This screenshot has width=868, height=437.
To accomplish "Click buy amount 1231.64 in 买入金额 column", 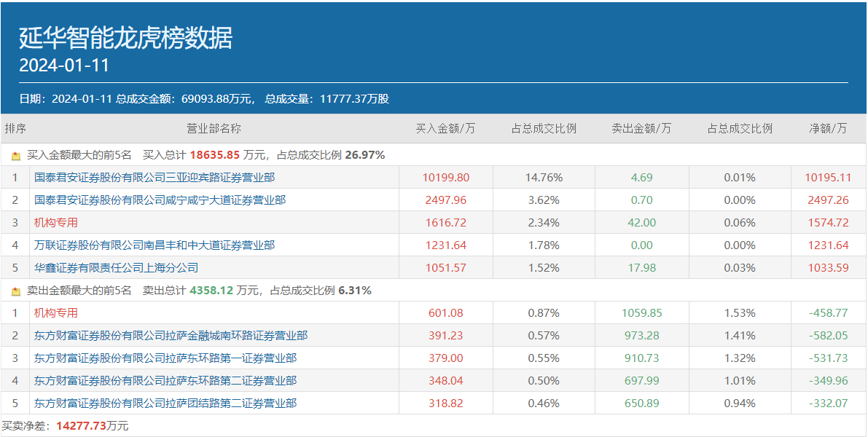I will point(445,245).
